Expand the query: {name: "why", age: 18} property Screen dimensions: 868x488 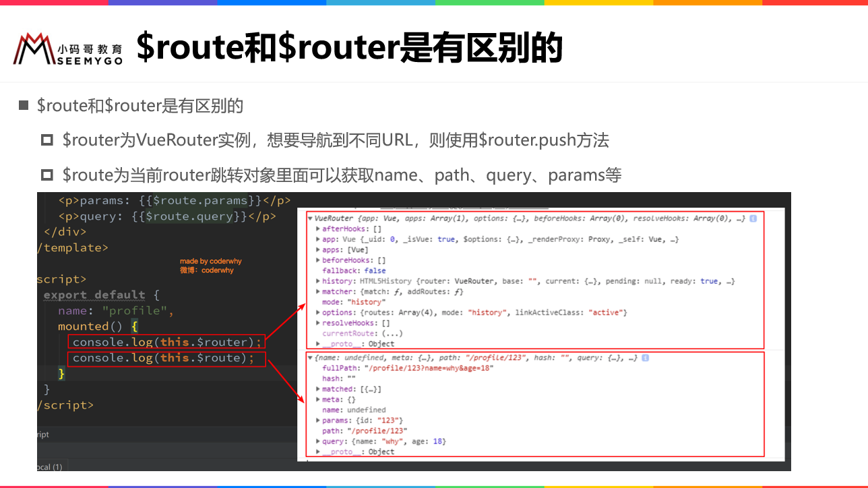tap(317, 441)
